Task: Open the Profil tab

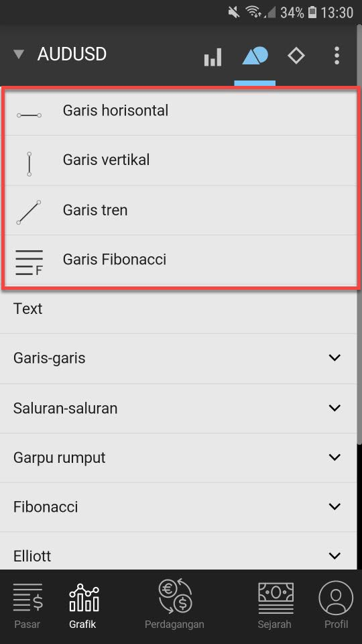Action: pyautogui.click(x=336, y=605)
